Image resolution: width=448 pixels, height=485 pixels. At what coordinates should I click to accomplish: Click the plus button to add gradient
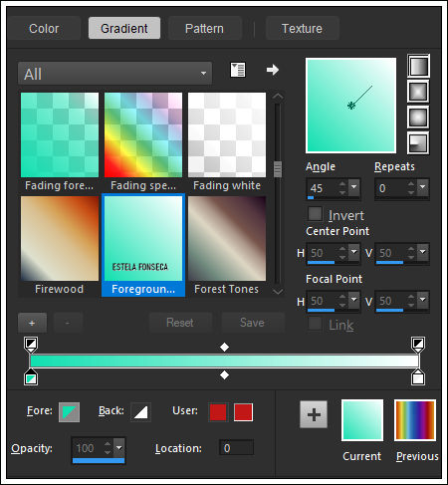tap(32, 323)
